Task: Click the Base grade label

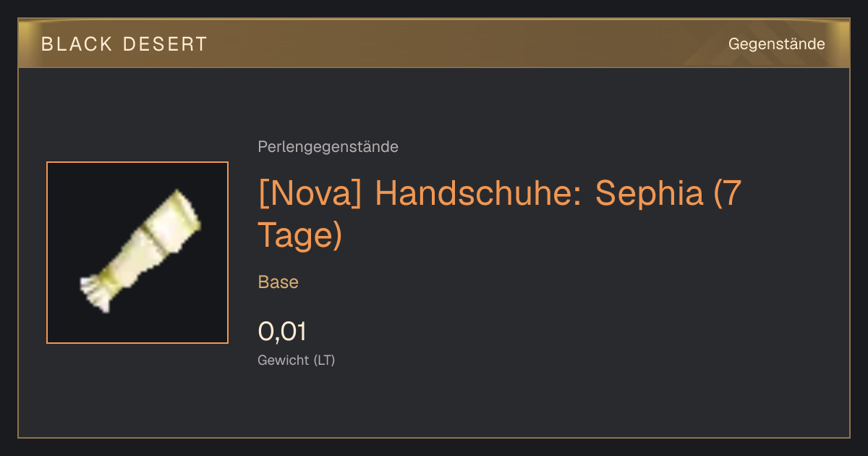Action: (x=278, y=282)
